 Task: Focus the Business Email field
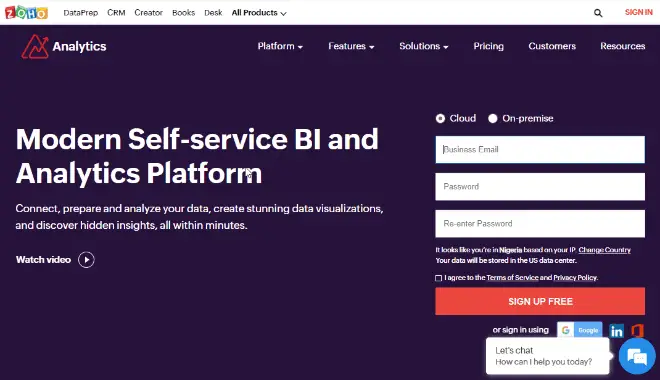click(x=540, y=149)
